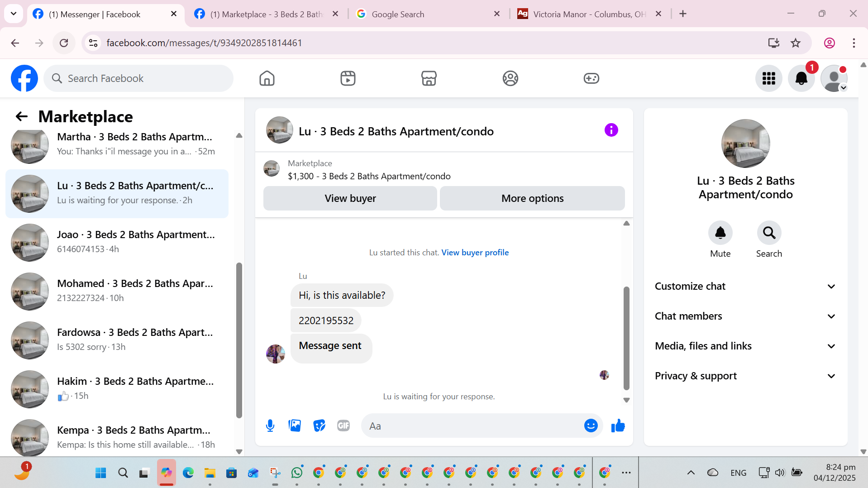Open the Facebook menu grid icon
Image resolution: width=868 pixels, height=488 pixels.
click(x=769, y=78)
